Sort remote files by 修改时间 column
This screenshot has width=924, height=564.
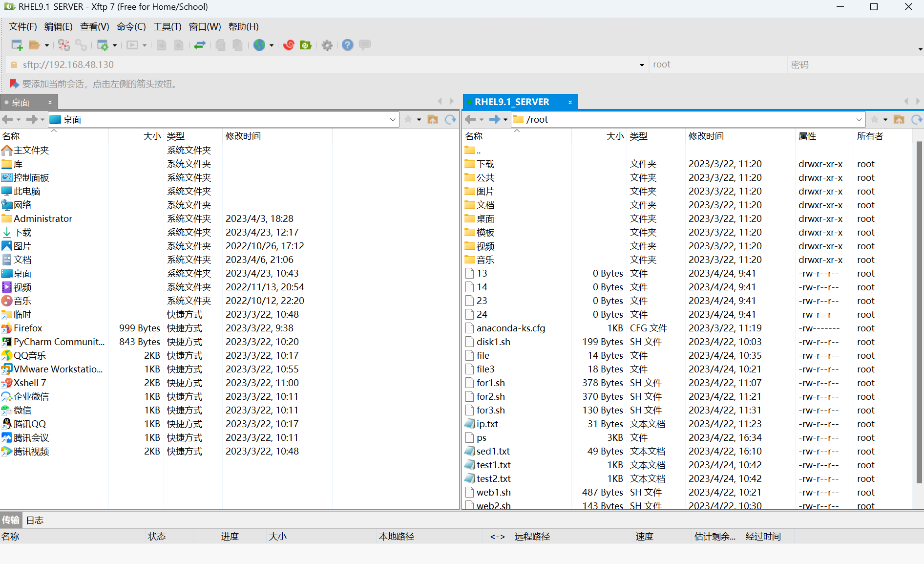coord(740,136)
